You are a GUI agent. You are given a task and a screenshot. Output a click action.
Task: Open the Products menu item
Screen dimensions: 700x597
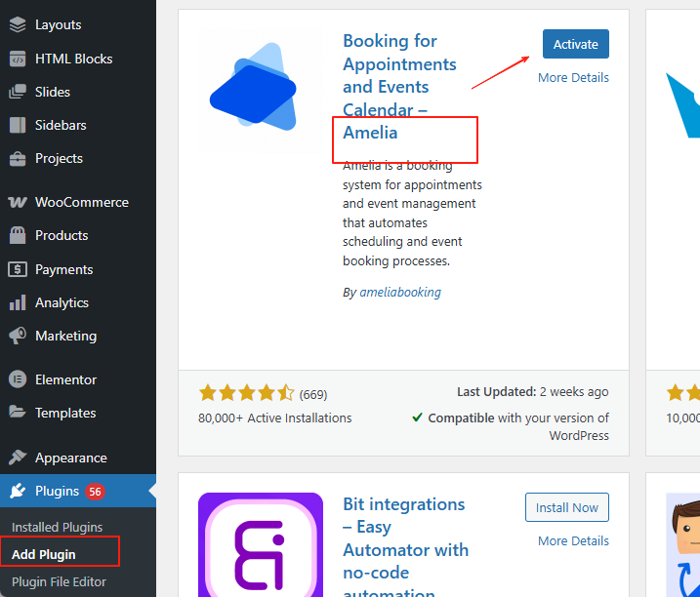(62, 235)
